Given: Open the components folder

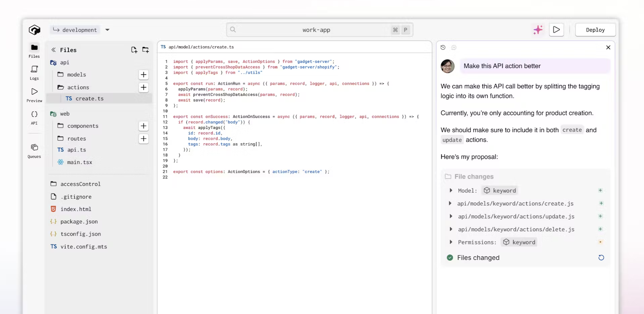Looking at the screenshot, I should [x=78, y=126].
